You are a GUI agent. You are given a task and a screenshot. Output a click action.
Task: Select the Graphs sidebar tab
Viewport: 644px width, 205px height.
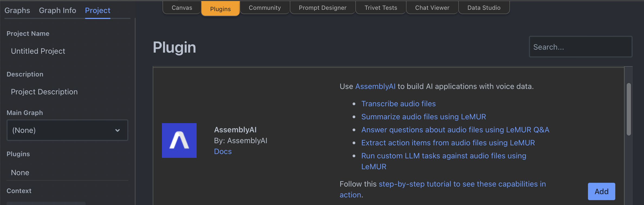(x=17, y=10)
